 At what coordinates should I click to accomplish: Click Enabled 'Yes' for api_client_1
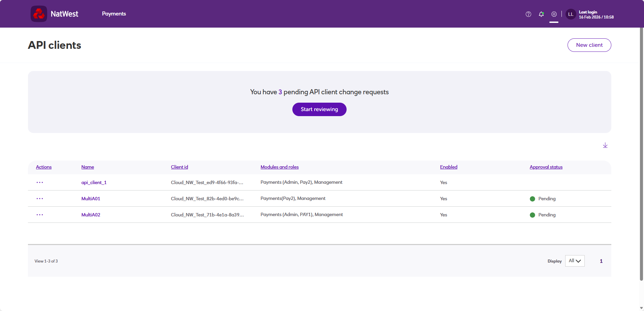pos(444,183)
